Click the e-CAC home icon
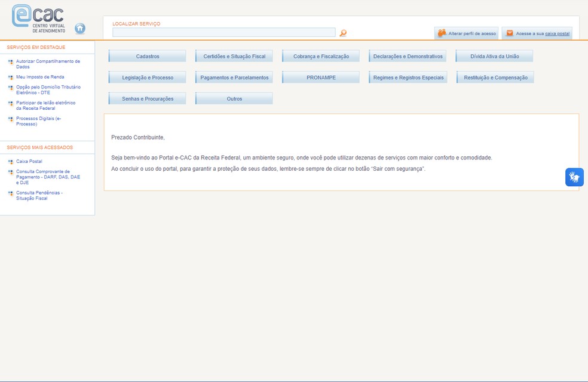The image size is (588, 382). pyautogui.click(x=80, y=28)
